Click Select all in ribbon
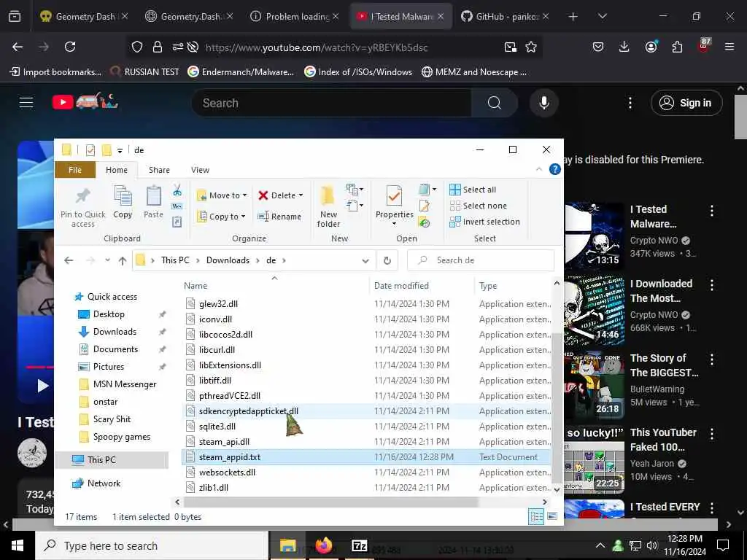The height and width of the screenshot is (560, 747). point(473,190)
